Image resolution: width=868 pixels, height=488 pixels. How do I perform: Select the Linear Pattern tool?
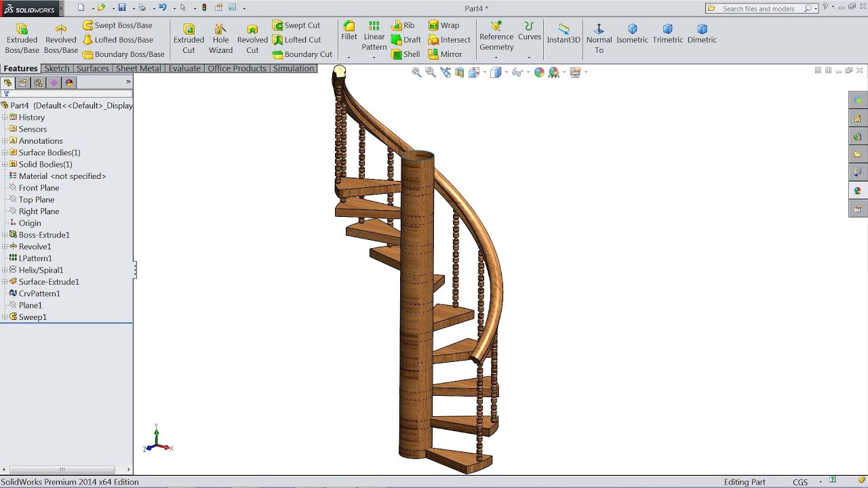click(374, 36)
